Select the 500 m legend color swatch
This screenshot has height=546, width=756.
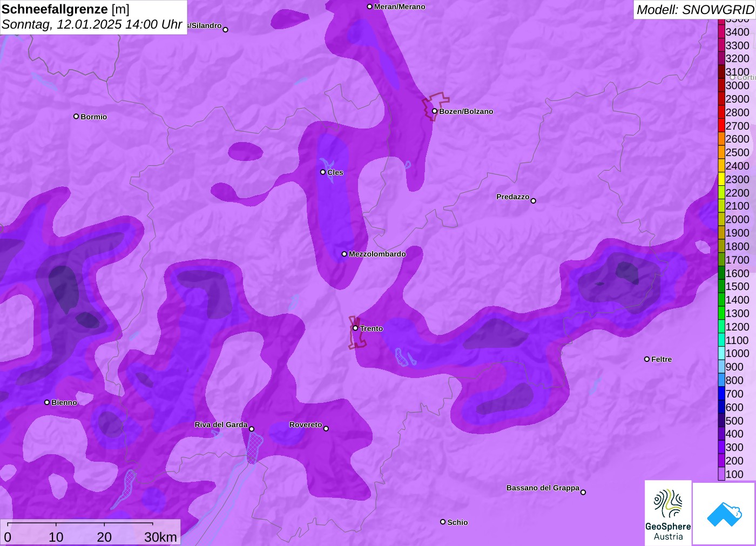(721, 421)
